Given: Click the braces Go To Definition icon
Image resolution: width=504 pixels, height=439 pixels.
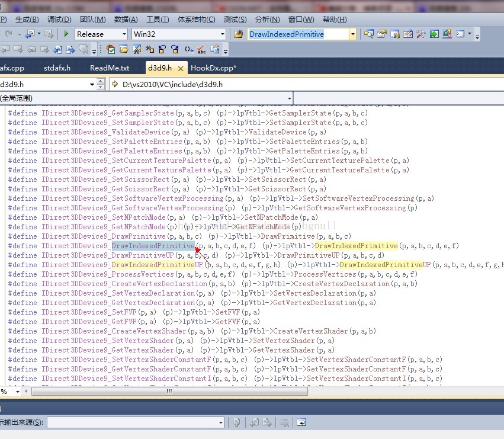Looking at the screenshot, I should (189, 49).
